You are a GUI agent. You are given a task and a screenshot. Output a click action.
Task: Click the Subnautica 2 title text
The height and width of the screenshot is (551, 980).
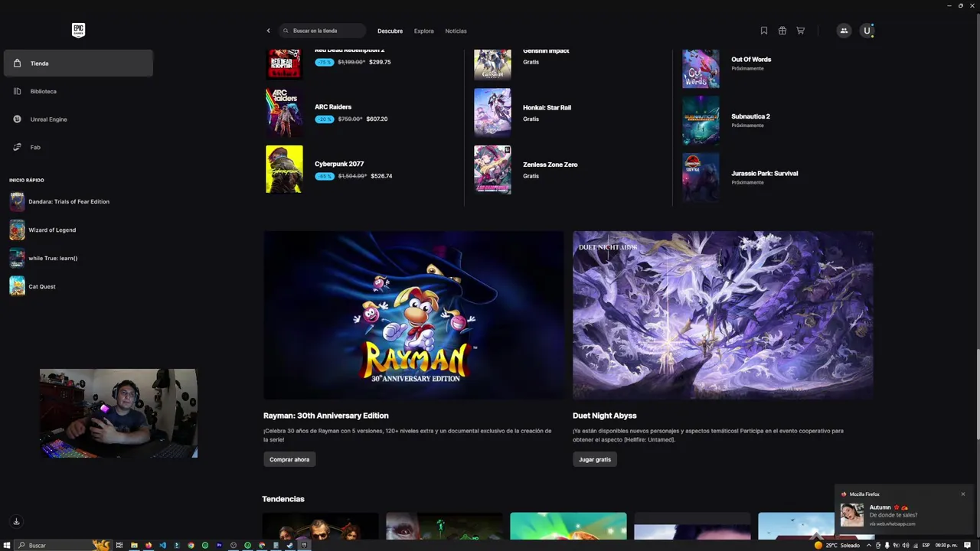point(750,116)
